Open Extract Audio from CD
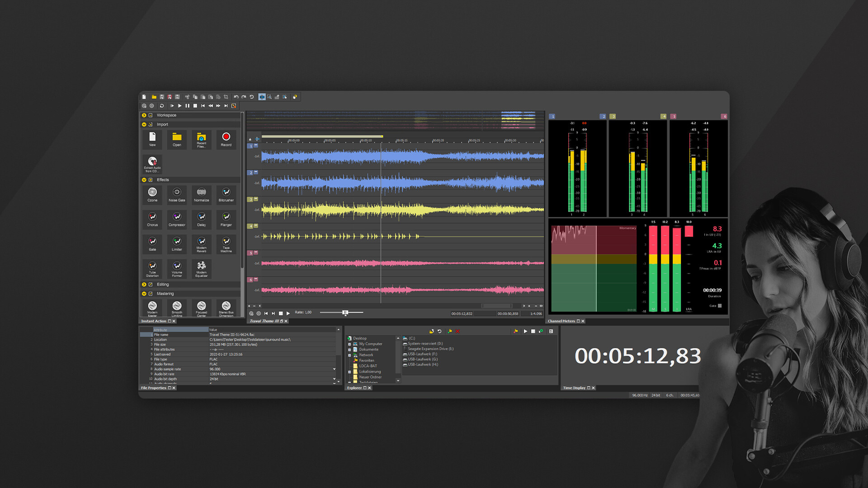This screenshot has width=868, height=488. [x=152, y=163]
